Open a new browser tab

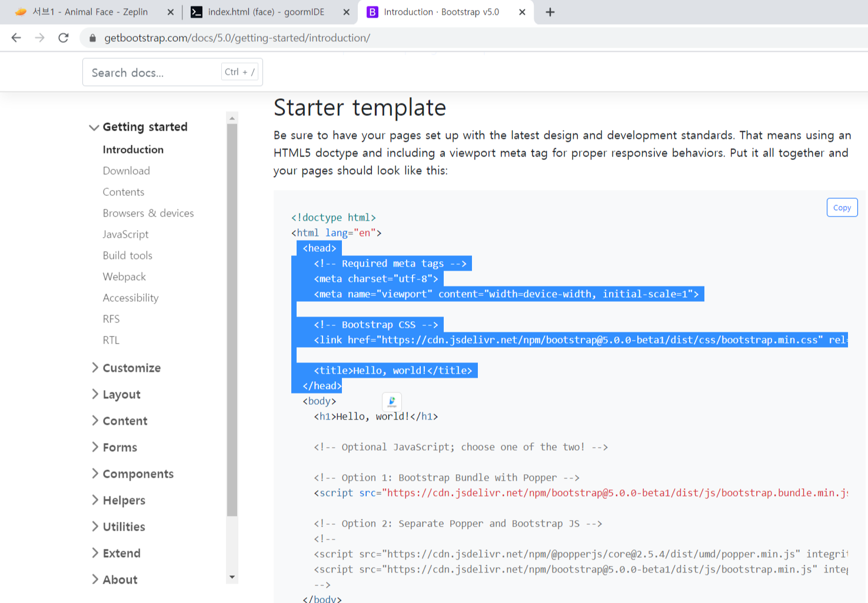click(550, 12)
